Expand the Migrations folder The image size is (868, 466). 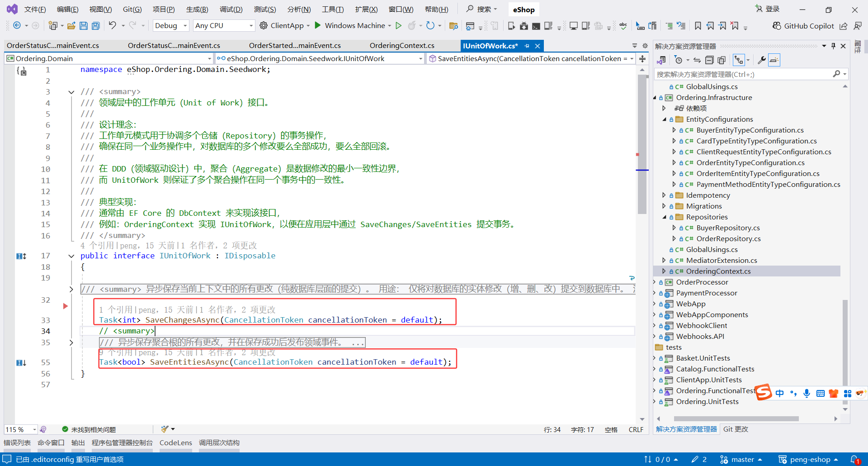point(664,206)
